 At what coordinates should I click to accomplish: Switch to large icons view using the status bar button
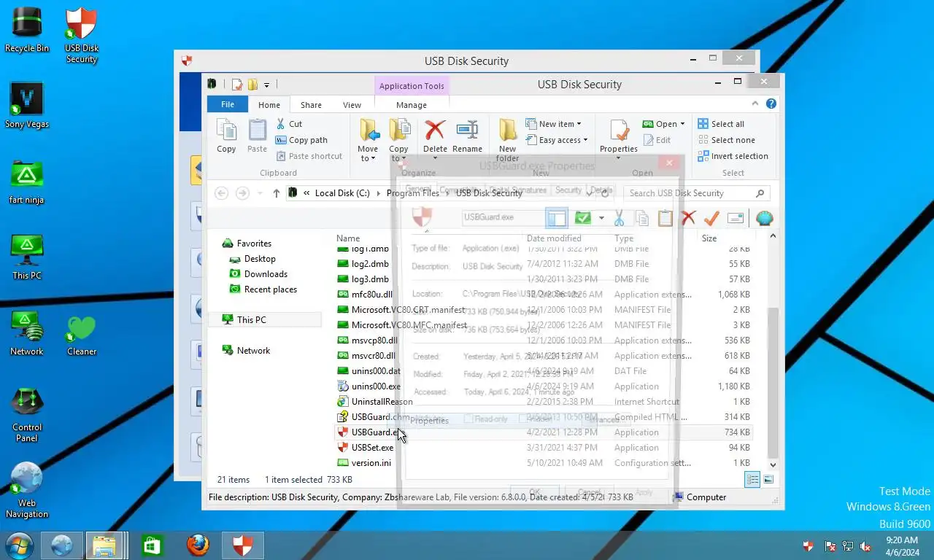tap(768, 480)
